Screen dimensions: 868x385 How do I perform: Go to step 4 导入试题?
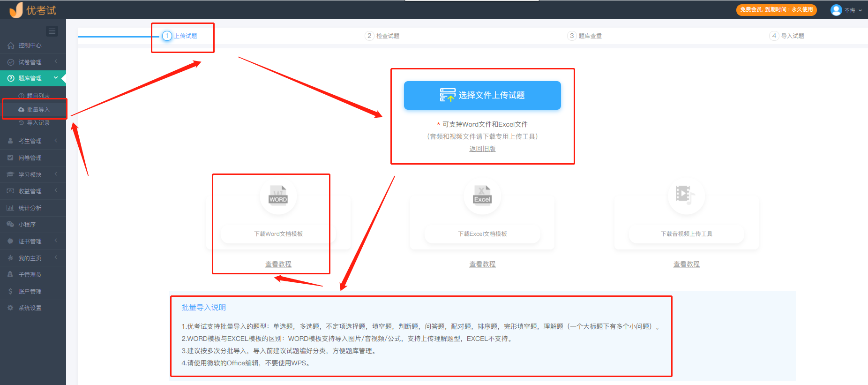[787, 36]
